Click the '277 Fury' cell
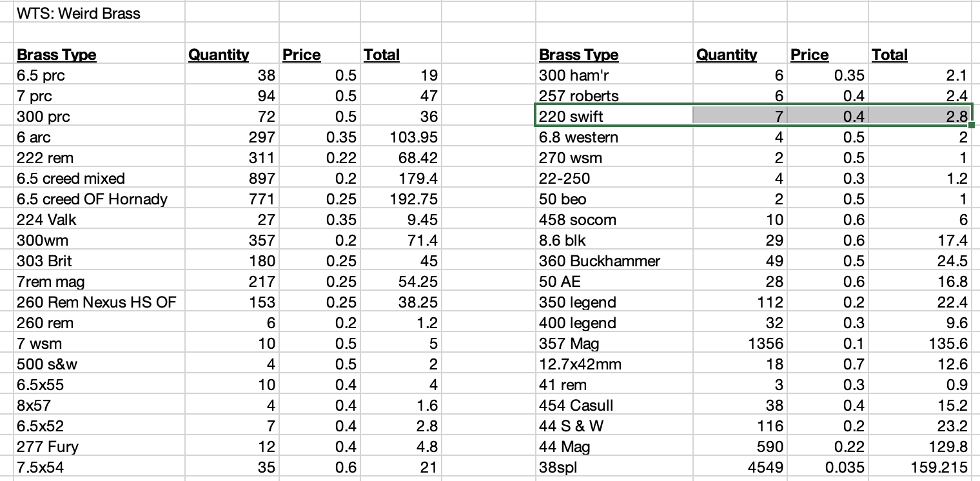This screenshot has width=980, height=481. pos(48,447)
